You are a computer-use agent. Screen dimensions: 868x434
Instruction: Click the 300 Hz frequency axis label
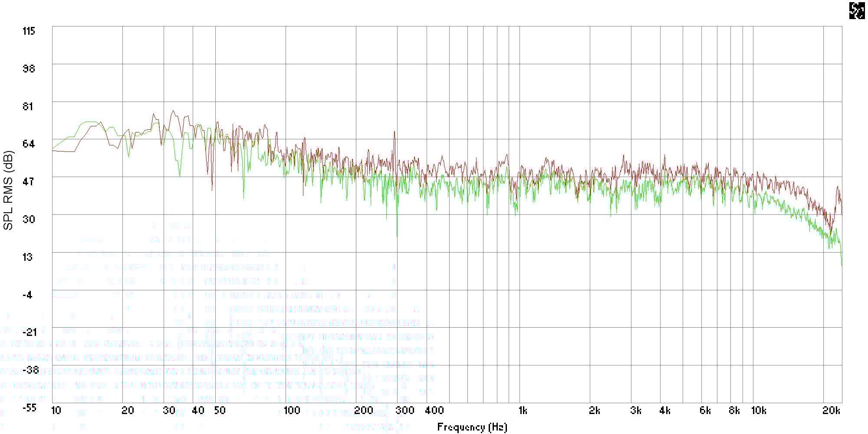click(405, 410)
